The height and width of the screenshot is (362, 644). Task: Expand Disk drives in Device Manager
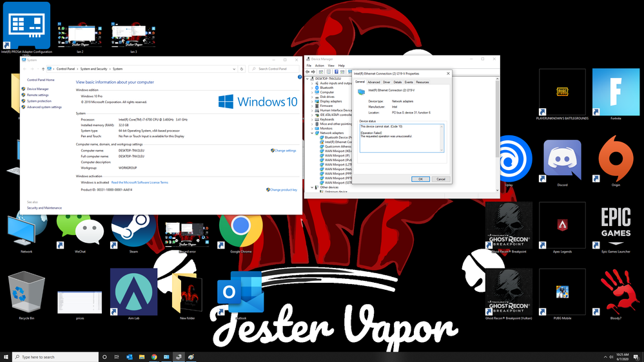[312, 97]
